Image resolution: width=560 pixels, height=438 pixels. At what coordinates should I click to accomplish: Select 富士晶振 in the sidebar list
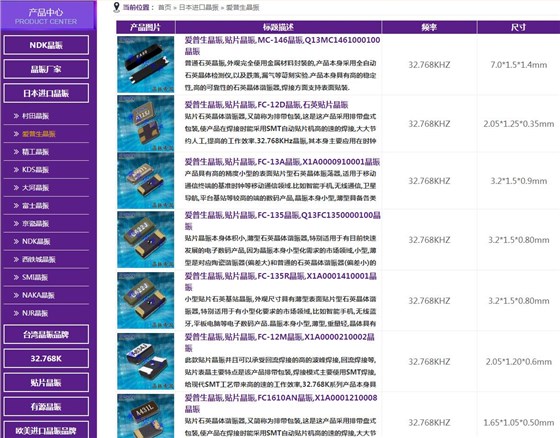click(35, 205)
